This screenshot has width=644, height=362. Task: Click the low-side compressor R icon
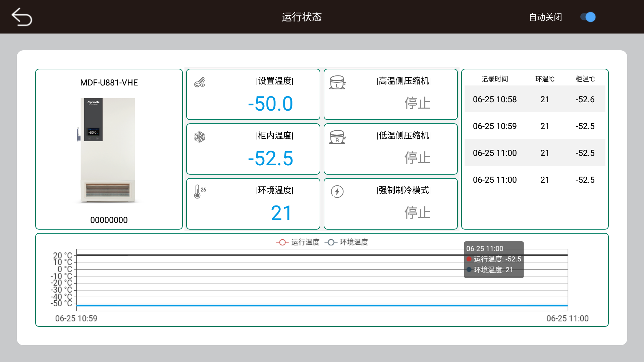point(337,137)
